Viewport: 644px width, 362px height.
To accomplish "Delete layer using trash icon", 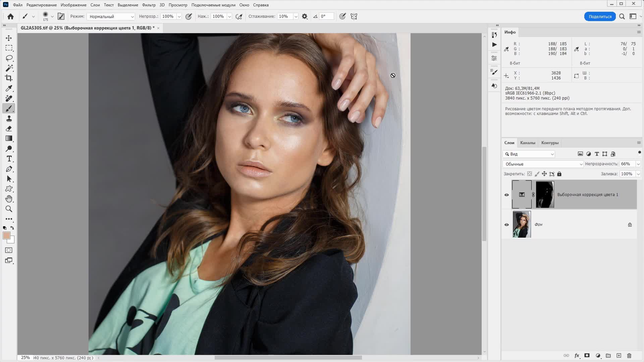I will (629, 356).
